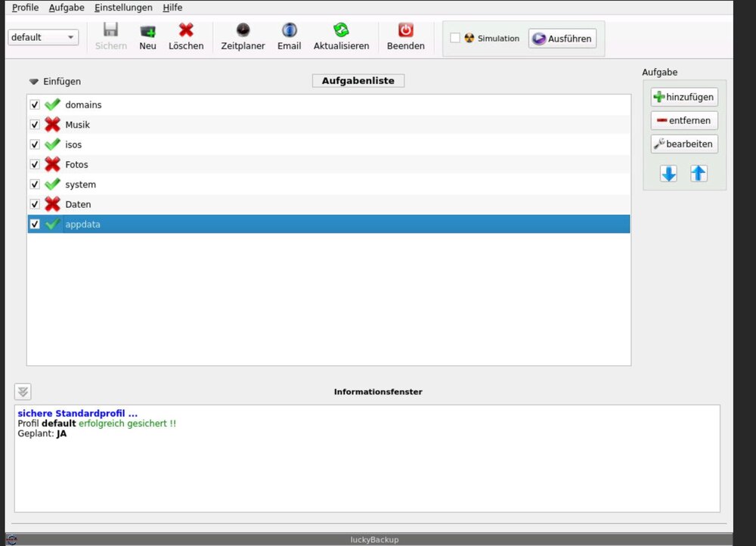Select the system task row

[329, 185]
